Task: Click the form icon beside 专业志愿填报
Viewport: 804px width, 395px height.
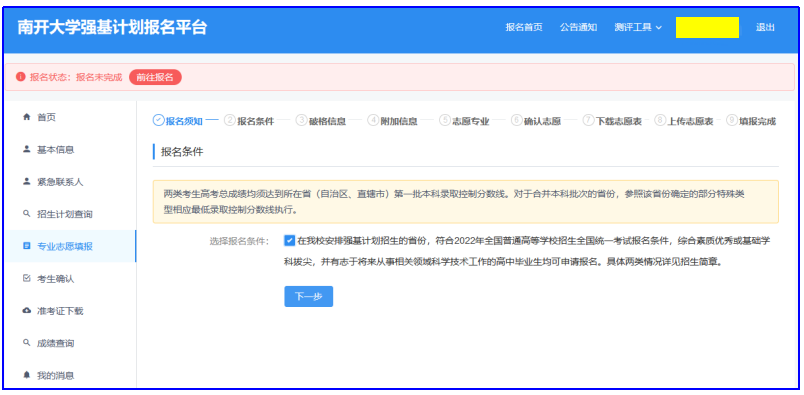Action: pyautogui.click(x=27, y=246)
